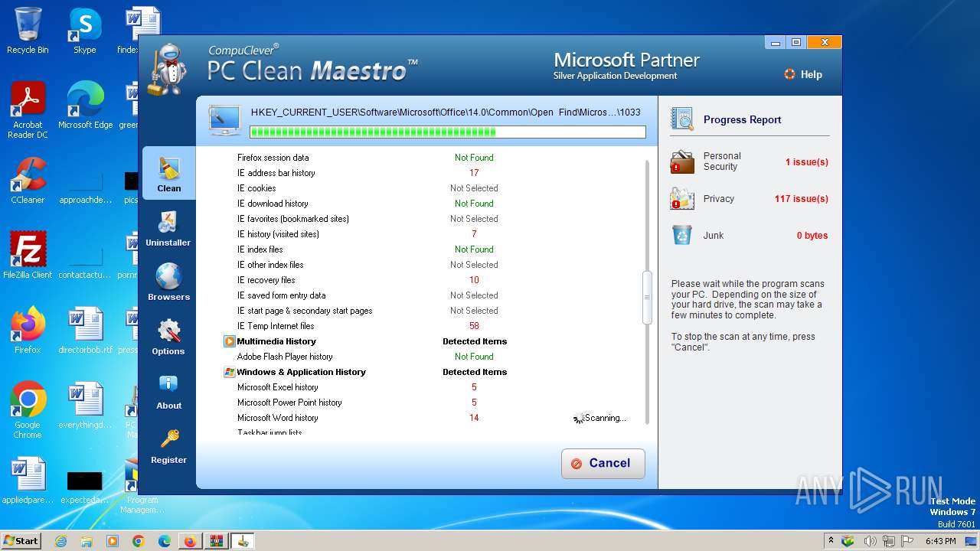Open the Start menu
This screenshot has height=551, width=980.
click(21, 540)
